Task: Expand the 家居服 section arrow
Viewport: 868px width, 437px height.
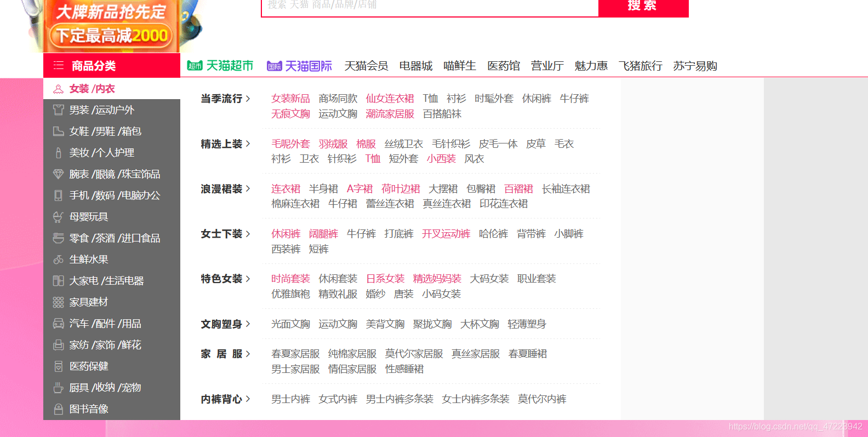Action: 248,354
